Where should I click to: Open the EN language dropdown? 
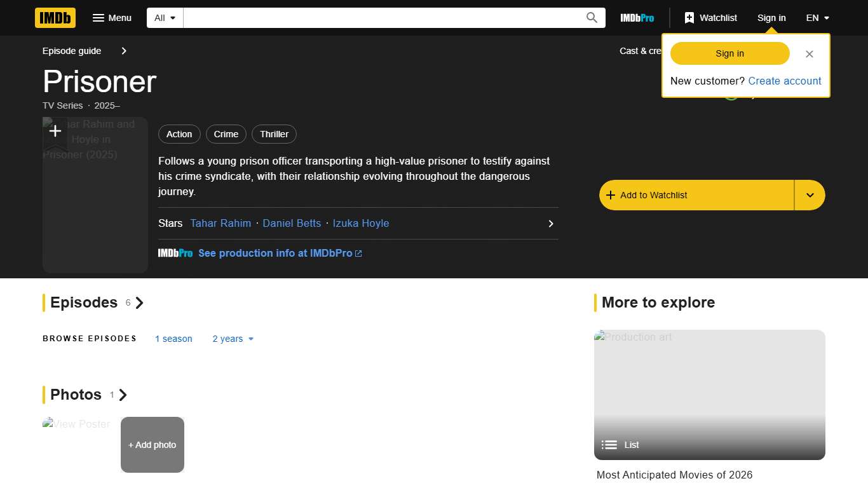817,18
